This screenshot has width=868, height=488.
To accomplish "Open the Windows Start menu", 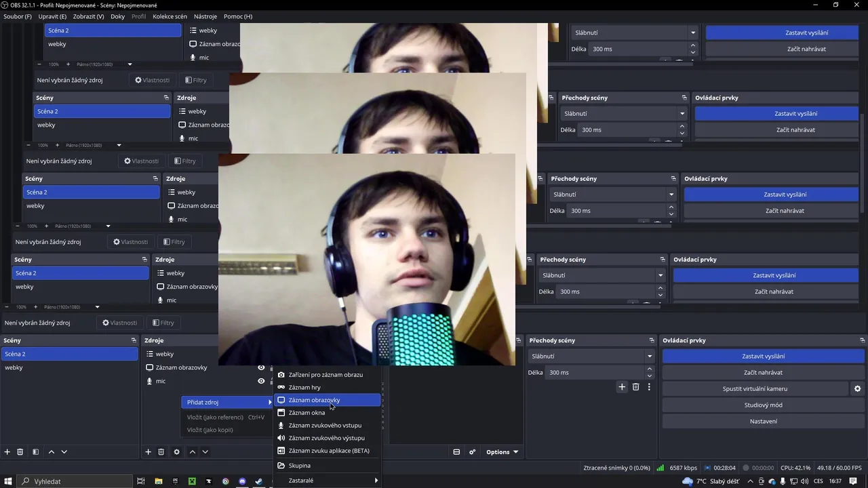I will 8,481.
